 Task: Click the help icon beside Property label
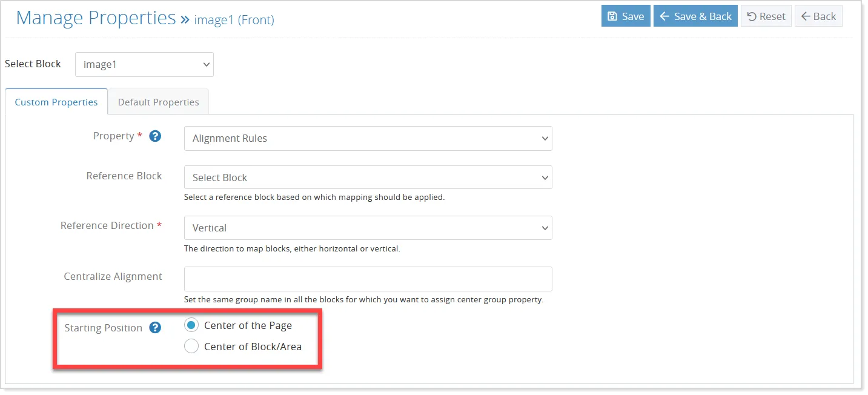(x=155, y=136)
